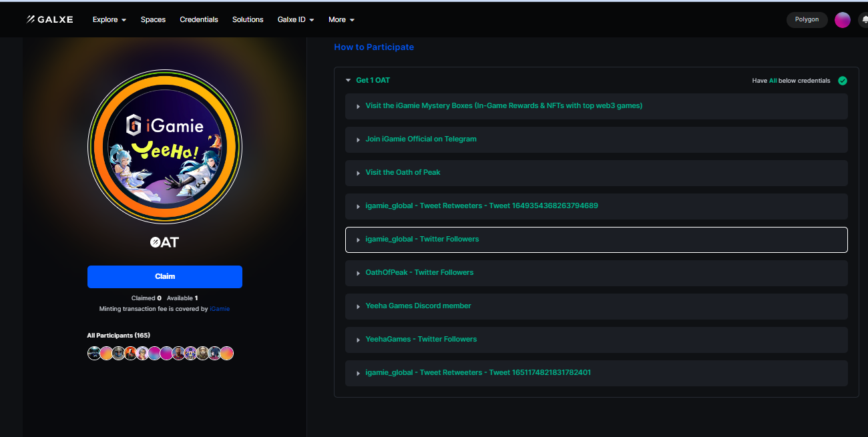868x437 pixels.
Task: Click the Have All below credentials text
Action: click(791, 81)
